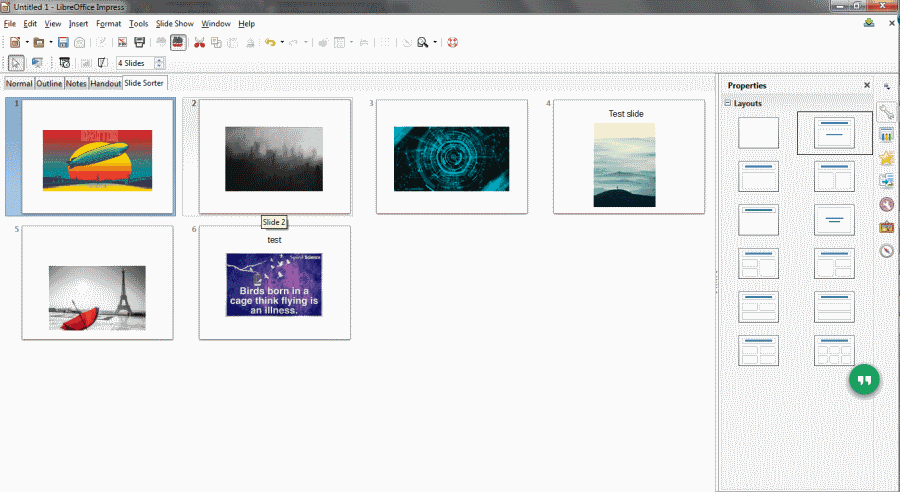The image size is (900, 492).
Task: Select the Slide Sorter tab
Action: (x=144, y=83)
